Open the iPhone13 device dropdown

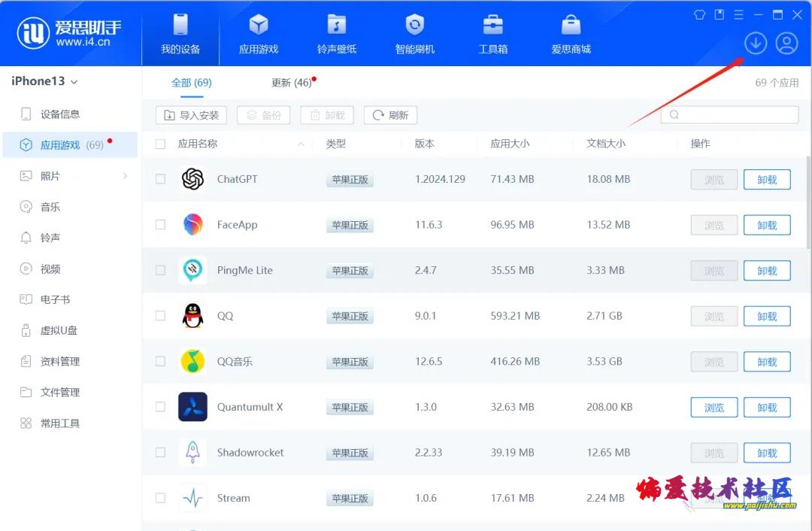click(44, 81)
